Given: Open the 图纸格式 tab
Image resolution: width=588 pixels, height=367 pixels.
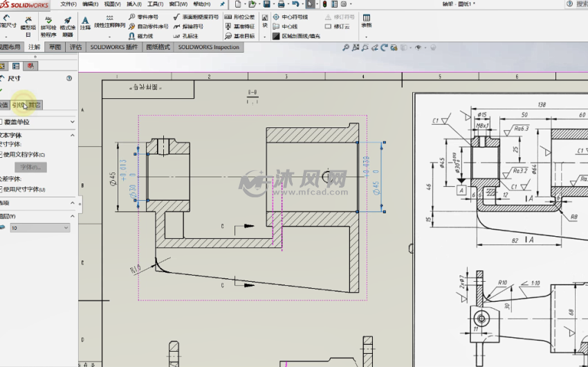Looking at the screenshot, I should [x=158, y=47].
